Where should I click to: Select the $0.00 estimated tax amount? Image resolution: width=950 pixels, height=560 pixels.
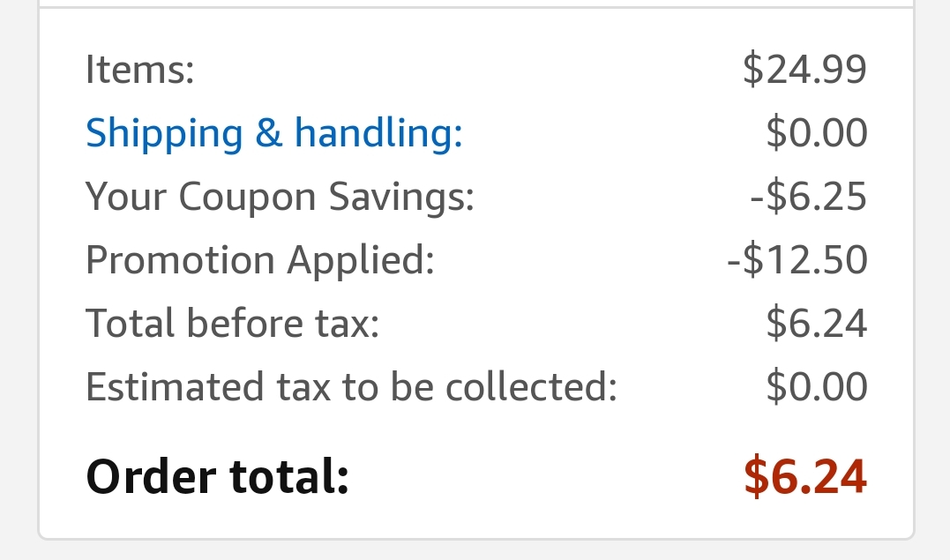click(816, 387)
